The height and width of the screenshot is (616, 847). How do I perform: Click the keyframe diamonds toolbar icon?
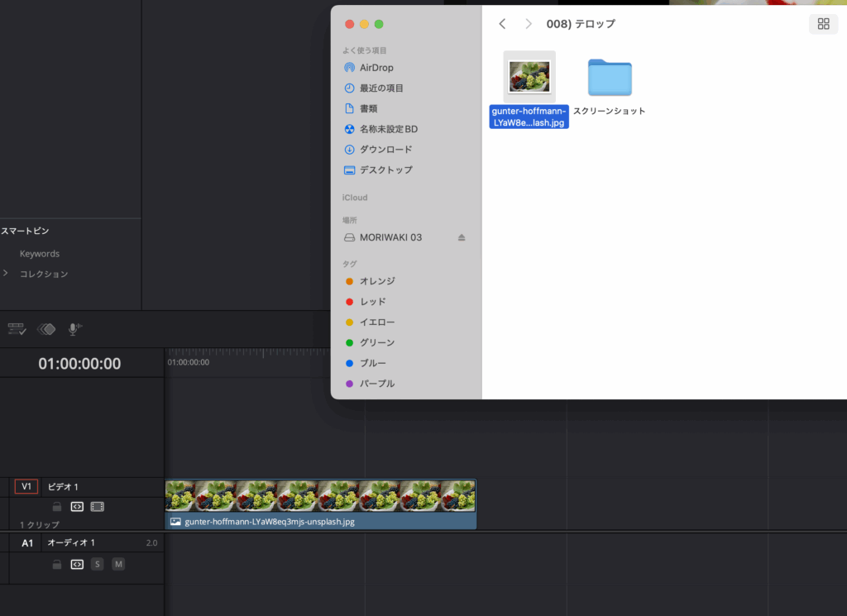pos(46,329)
